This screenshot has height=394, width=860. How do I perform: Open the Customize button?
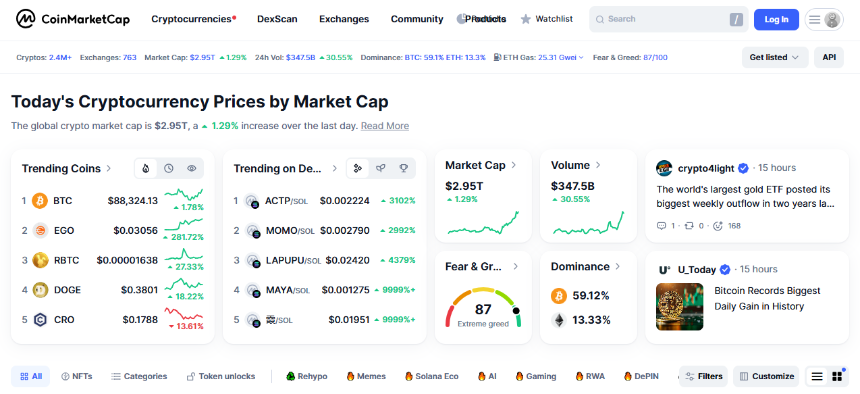click(x=766, y=376)
